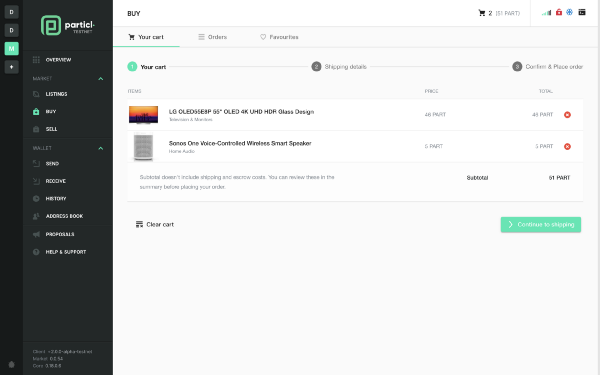Click the Help & Support question icon
This screenshot has width=600, height=375.
36,252
